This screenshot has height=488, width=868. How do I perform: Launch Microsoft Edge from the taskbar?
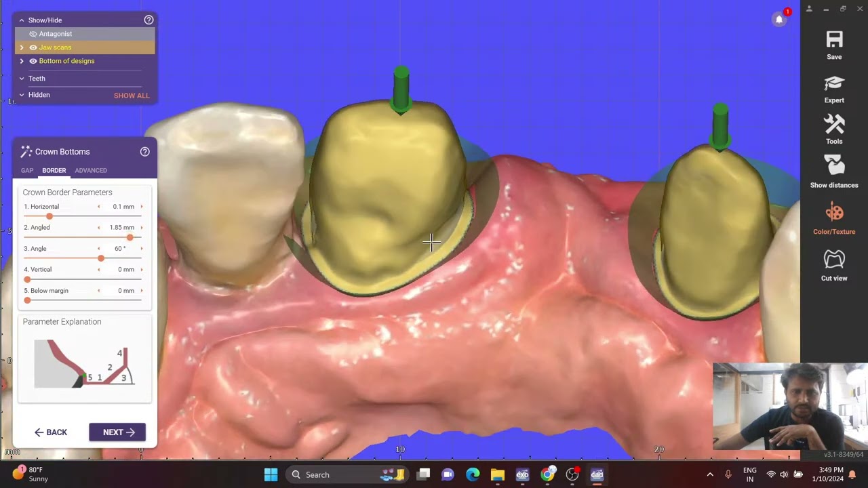[473, 474]
